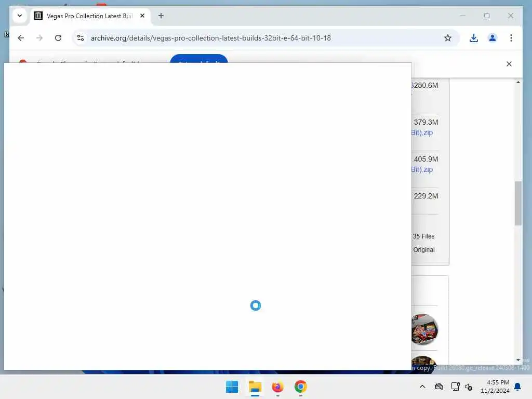Viewport: 532px width, 399px height.
Task: Open a new browser tab
Action: 161,16
